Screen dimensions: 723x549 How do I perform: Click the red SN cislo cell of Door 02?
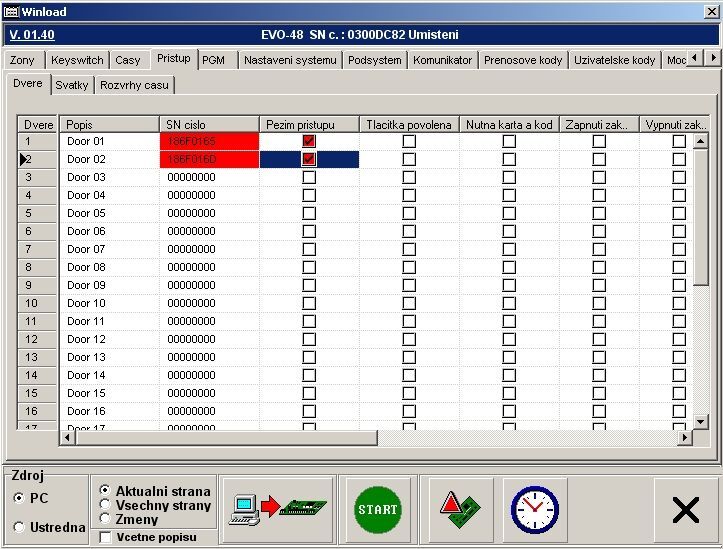(208, 159)
